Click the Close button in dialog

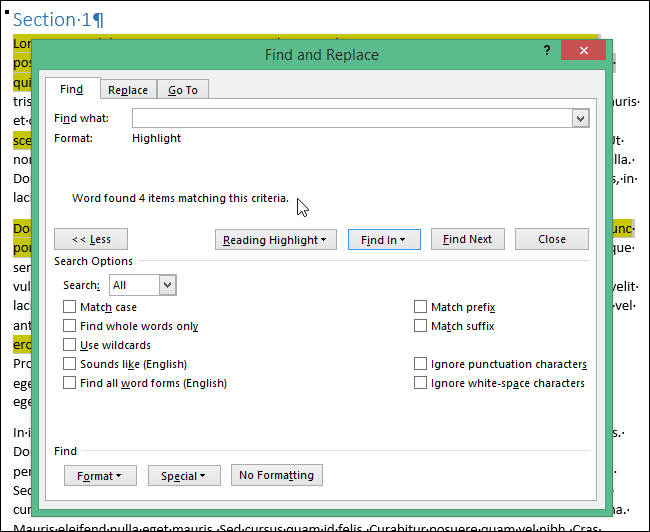click(x=552, y=239)
